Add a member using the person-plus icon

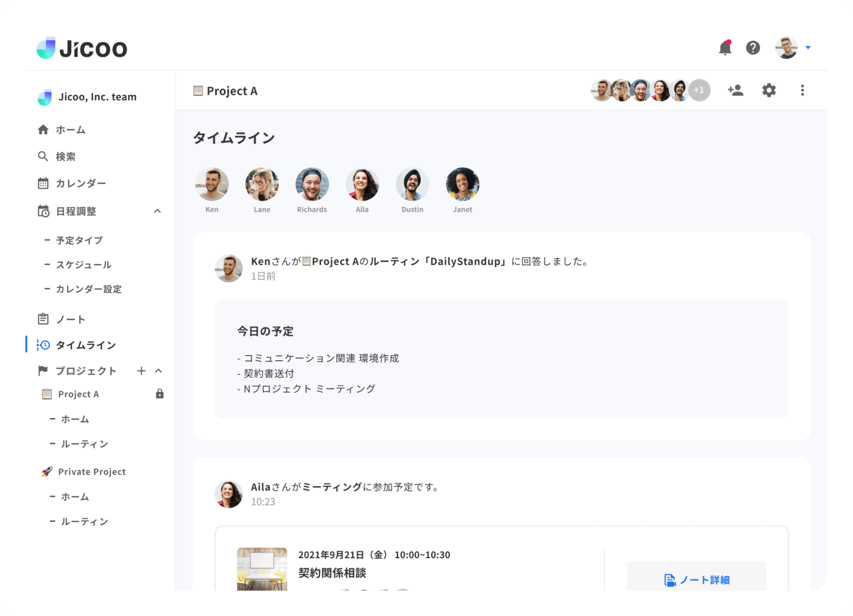click(735, 90)
